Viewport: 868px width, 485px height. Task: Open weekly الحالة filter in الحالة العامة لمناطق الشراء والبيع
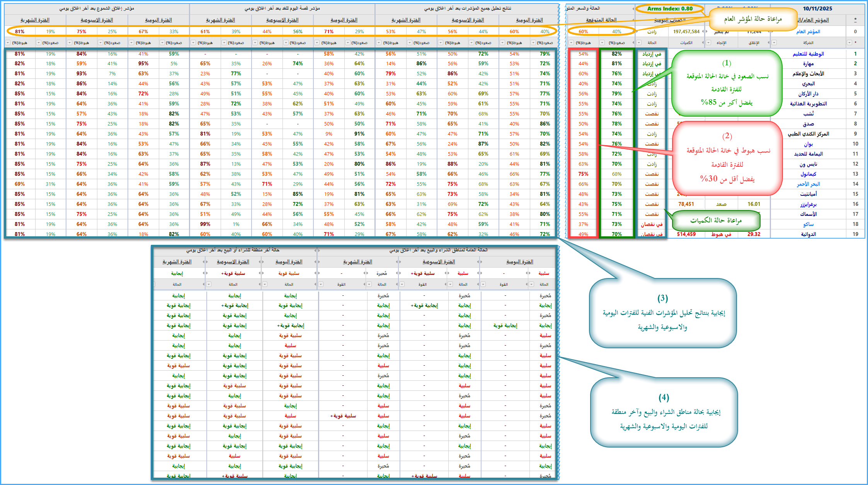pyautogui.click(x=451, y=285)
